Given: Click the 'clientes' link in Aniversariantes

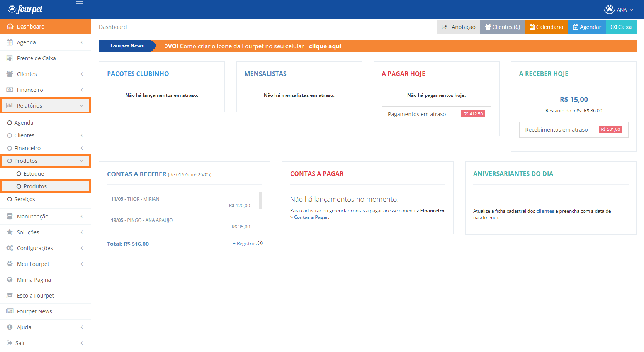Looking at the screenshot, I should click(x=545, y=211).
